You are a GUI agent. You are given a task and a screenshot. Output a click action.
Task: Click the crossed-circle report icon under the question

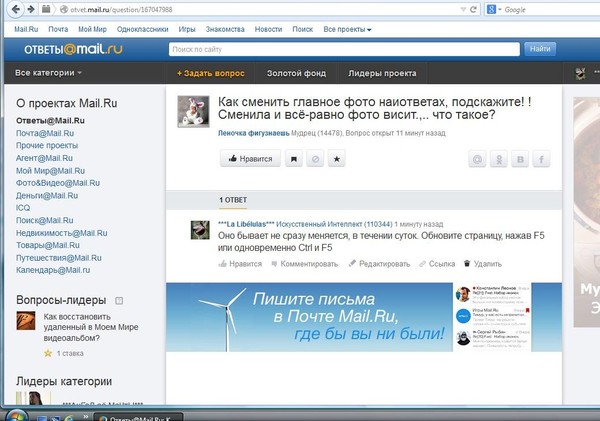[x=315, y=159]
